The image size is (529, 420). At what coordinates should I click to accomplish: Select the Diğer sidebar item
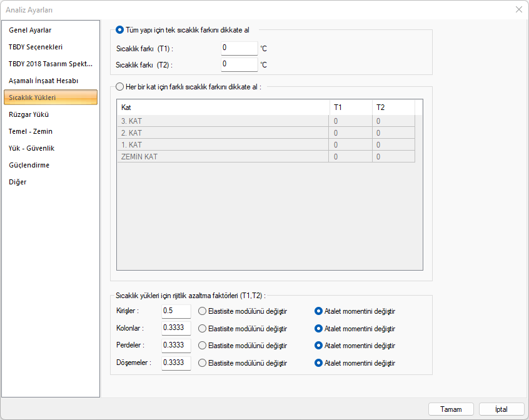pyautogui.click(x=18, y=182)
